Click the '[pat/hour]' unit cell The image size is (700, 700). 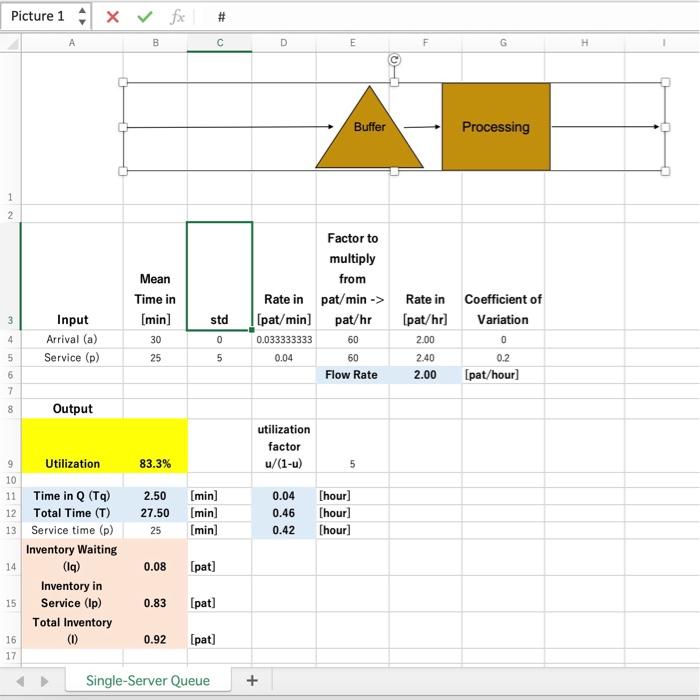pos(503,375)
